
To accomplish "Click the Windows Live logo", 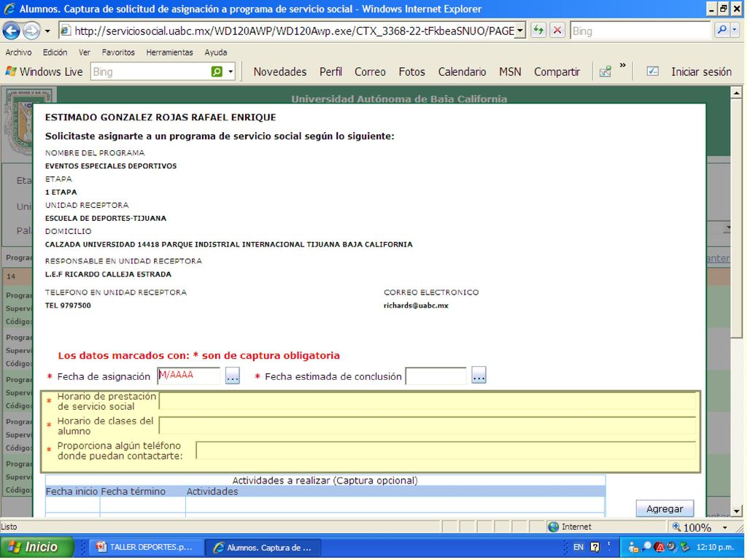I will coord(44,72).
